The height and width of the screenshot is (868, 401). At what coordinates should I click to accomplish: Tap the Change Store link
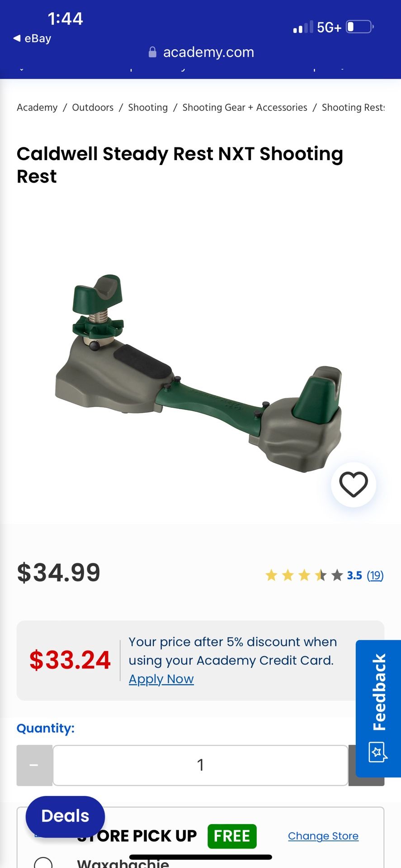323,836
